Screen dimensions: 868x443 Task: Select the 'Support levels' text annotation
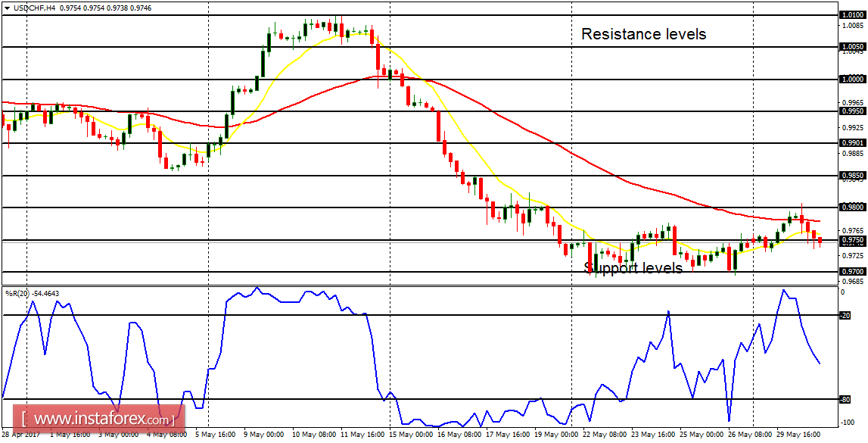[x=633, y=268]
